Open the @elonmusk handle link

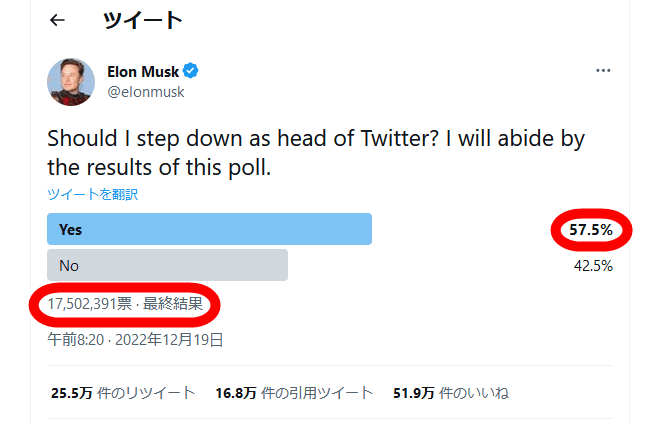146,92
